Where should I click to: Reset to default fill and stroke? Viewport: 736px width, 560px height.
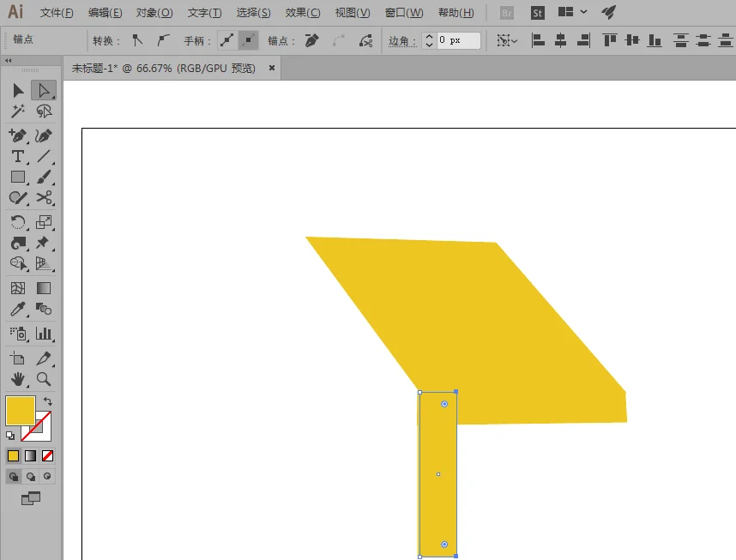(x=10, y=436)
